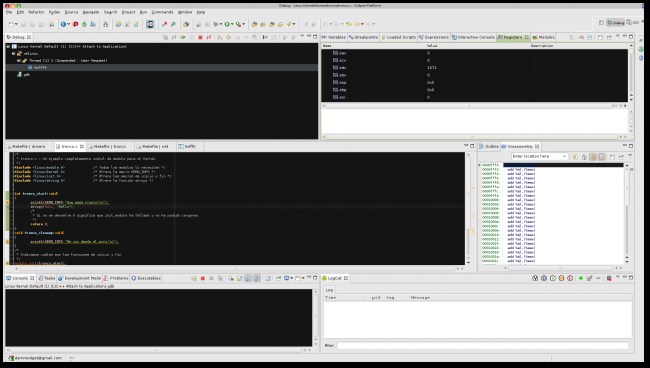The image size is (650, 368).
Task: Toggle the second highlighted button in Disassembly toolbar
Action: (602, 157)
